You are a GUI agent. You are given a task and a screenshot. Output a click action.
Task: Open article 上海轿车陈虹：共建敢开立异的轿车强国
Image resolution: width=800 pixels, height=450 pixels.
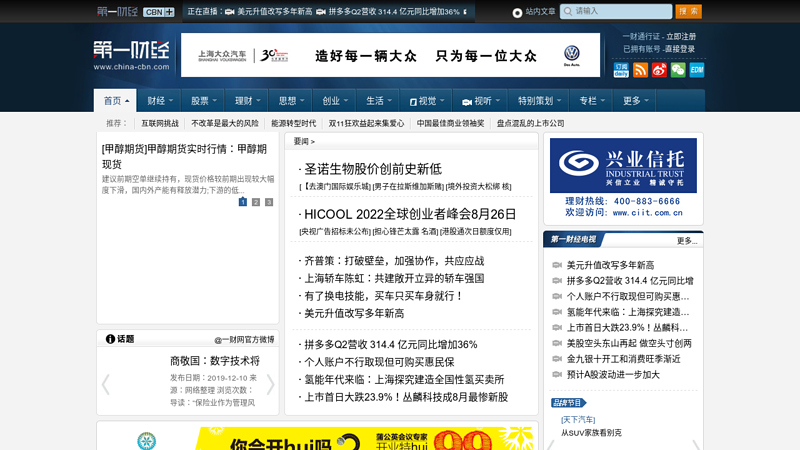(x=394, y=279)
